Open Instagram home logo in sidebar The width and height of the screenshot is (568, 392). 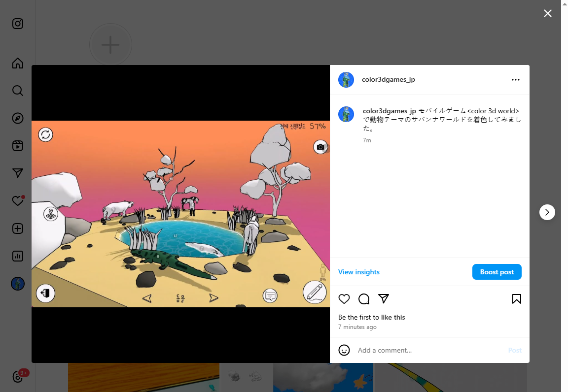18,24
